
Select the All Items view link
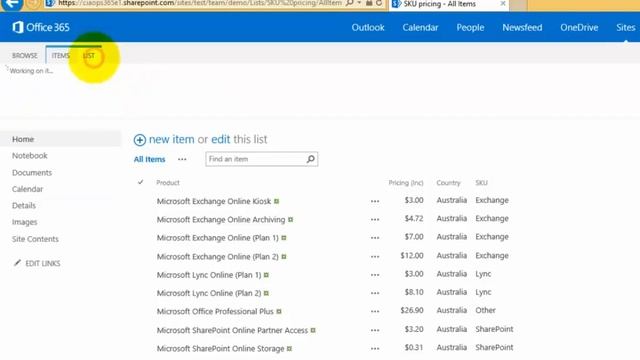point(149,159)
